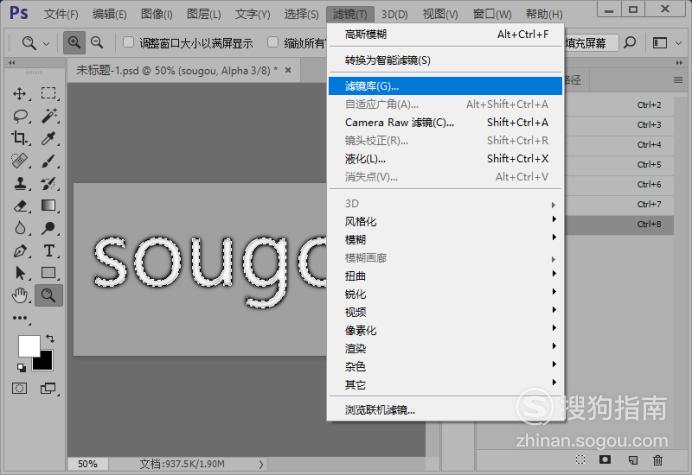Viewport: 692px width, 475px height.
Task: Expand the 扭曲 submenu
Action: (446, 275)
